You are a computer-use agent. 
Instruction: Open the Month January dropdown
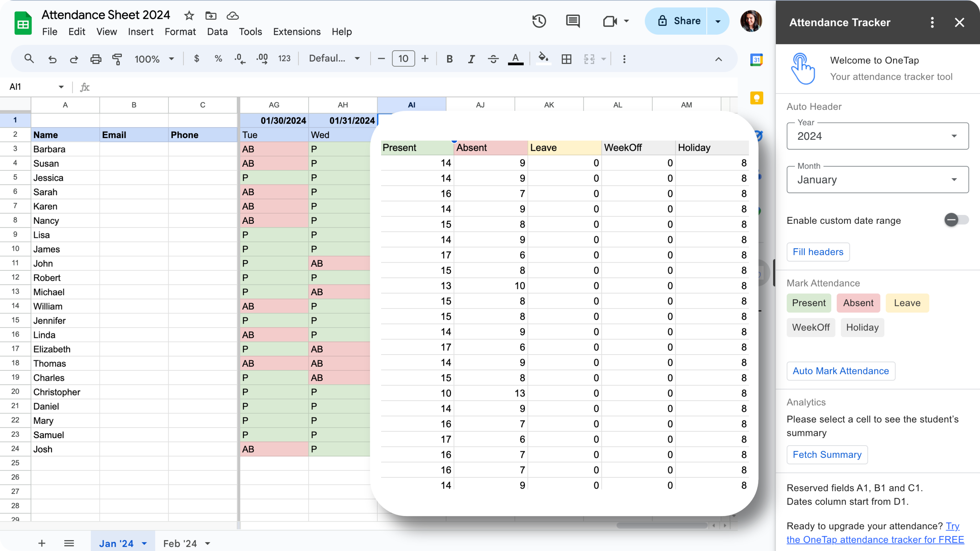point(877,179)
